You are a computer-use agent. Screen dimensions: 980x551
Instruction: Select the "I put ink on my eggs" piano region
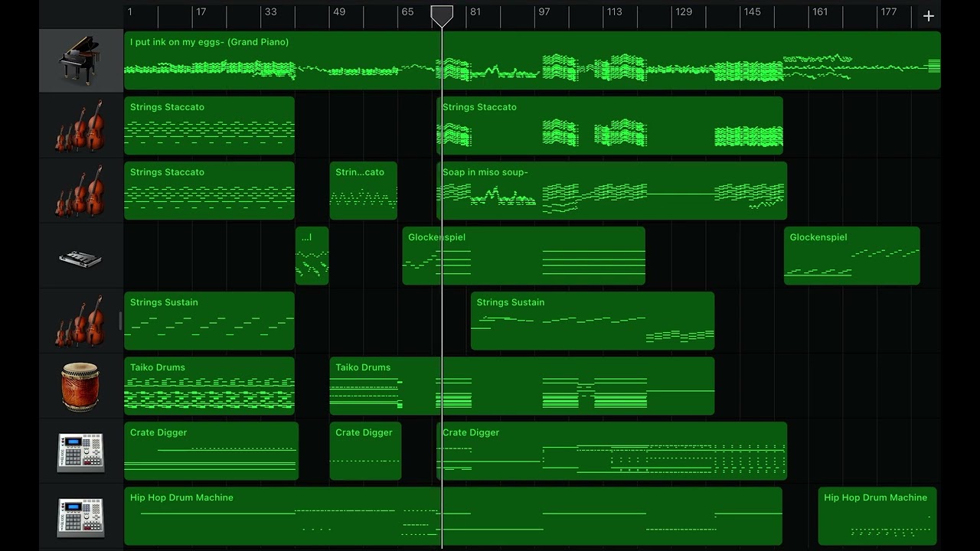pyautogui.click(x=532, y=60)
